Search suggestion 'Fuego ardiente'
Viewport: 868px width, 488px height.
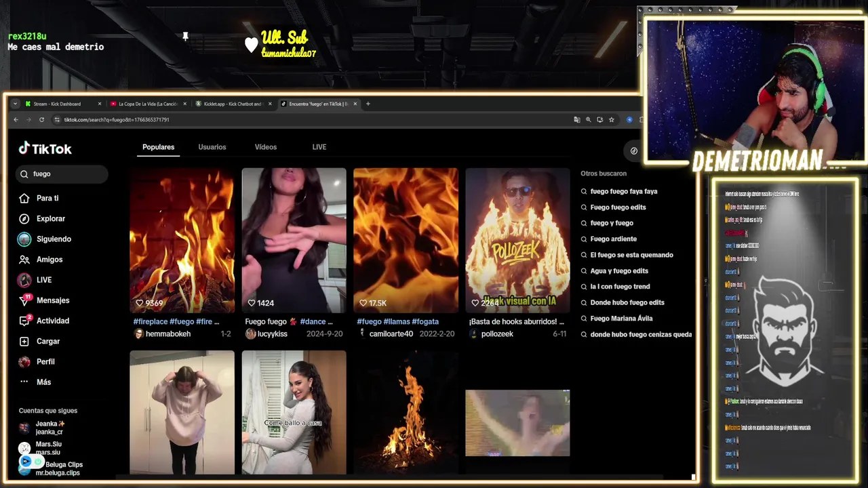(613, 239)
